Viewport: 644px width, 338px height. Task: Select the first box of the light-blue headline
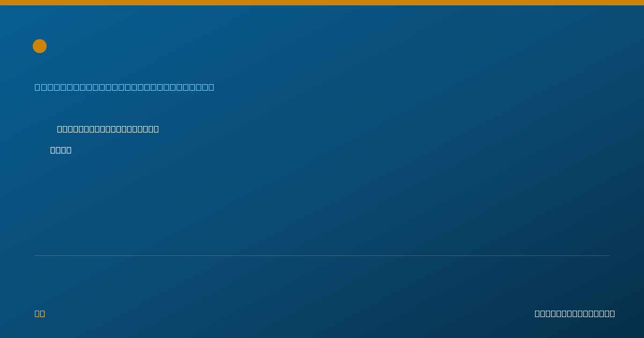[x=37, y=87]
